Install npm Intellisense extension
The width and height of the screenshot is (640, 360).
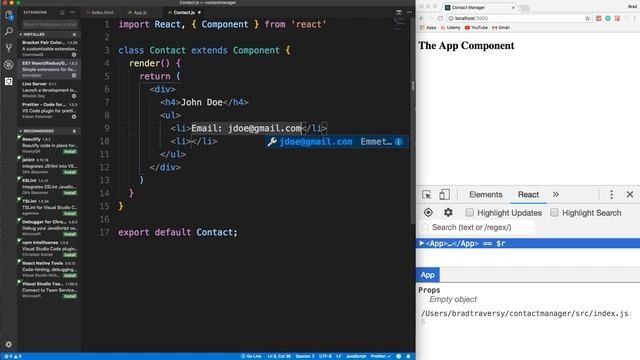[70, 255]
